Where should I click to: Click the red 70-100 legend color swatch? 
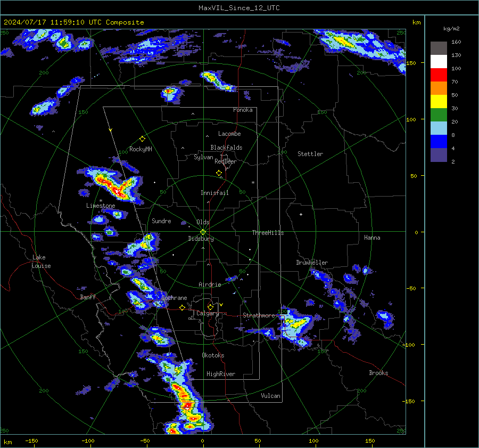pyautogui.click(x=439, y=75)
